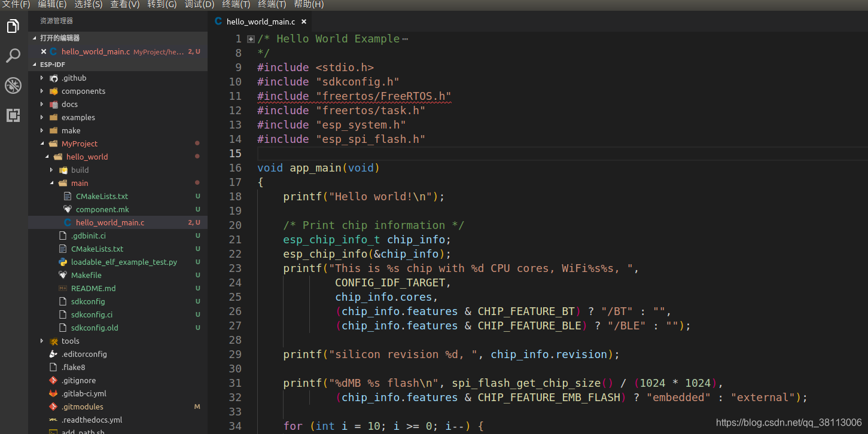
Task: Open the Explorer view in activity bar
Action: point(13,26)
